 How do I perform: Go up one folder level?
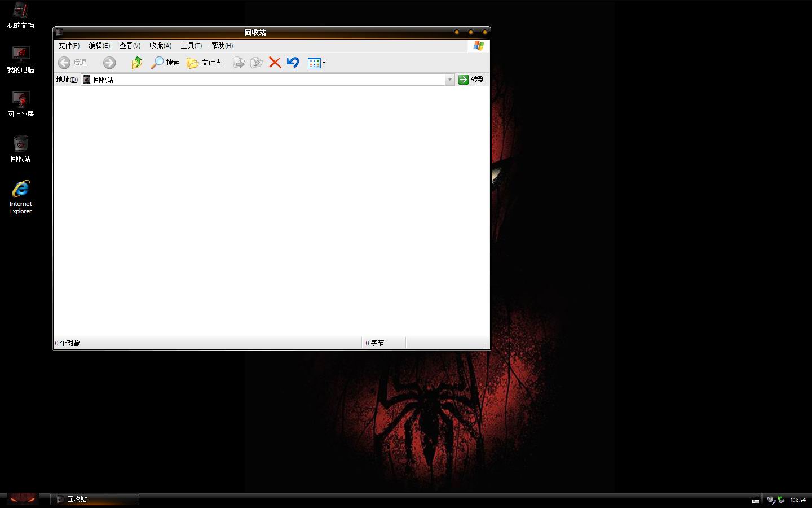[x=137, y=63]
